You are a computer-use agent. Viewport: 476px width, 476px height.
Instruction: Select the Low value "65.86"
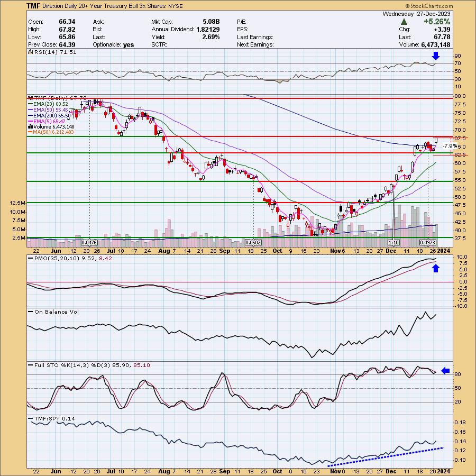coord(67,36)
